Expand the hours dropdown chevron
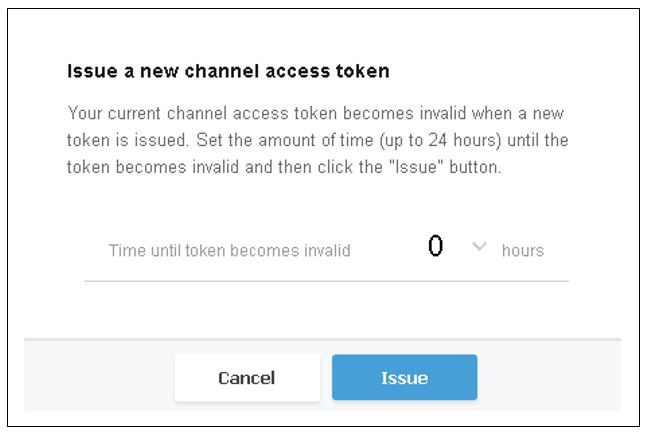This screenshot has height=436, width=646. (x=478, y=246)
